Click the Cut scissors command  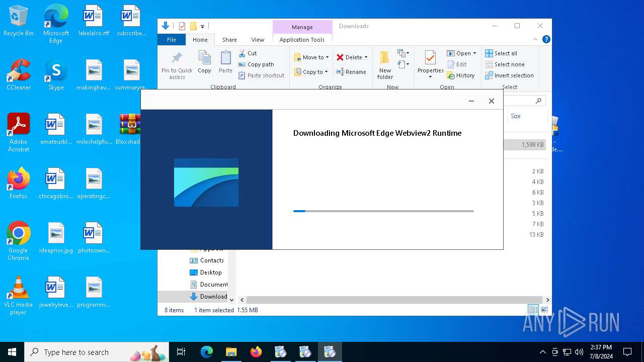click(248, 53)
